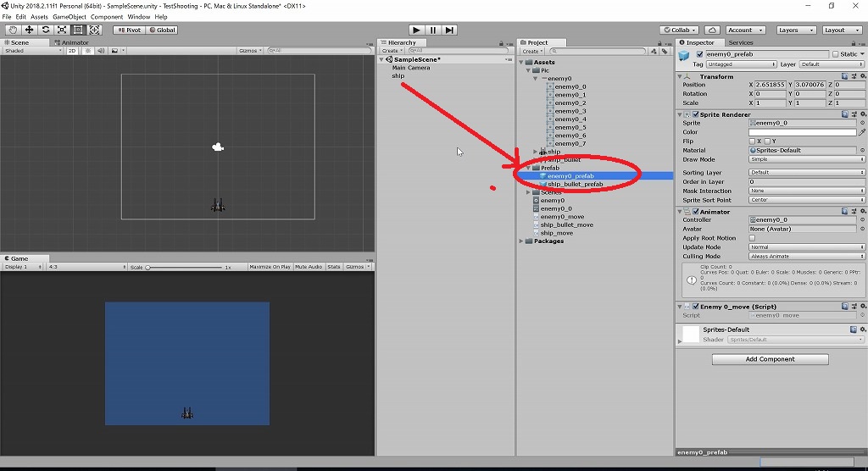Click Maximize On Play button
Screen dimensions: 868x471
tap(270, 267)
